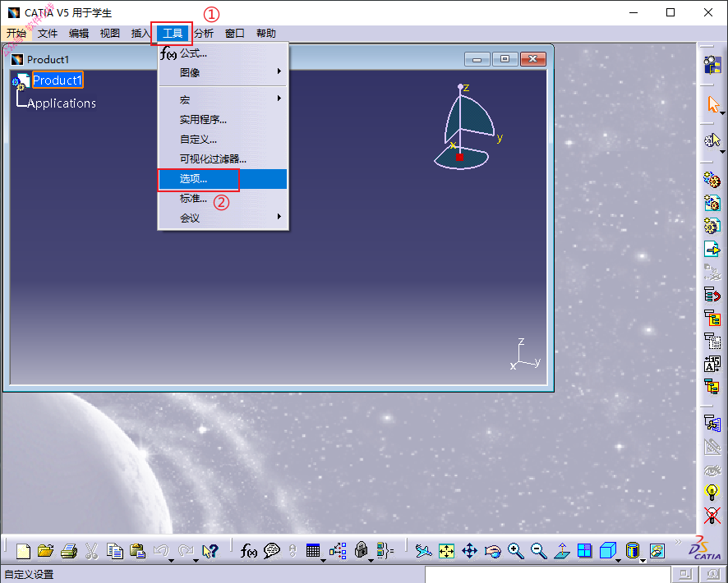Open dropdown arrow beside padlock icon
728x583 pixels.
click(x=371, y=561)
